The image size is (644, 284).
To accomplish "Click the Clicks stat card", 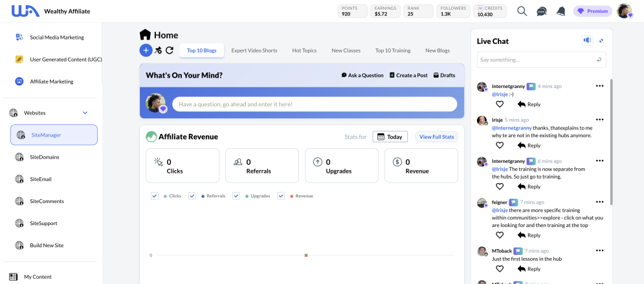I will tap(183, 166).
